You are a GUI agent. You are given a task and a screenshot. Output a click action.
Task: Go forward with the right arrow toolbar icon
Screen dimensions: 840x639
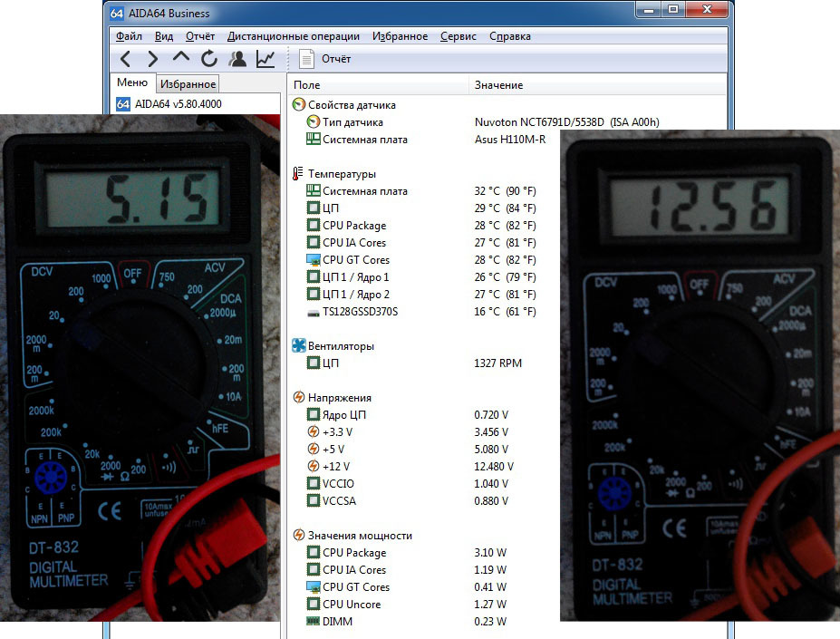(x=152, y=58)
